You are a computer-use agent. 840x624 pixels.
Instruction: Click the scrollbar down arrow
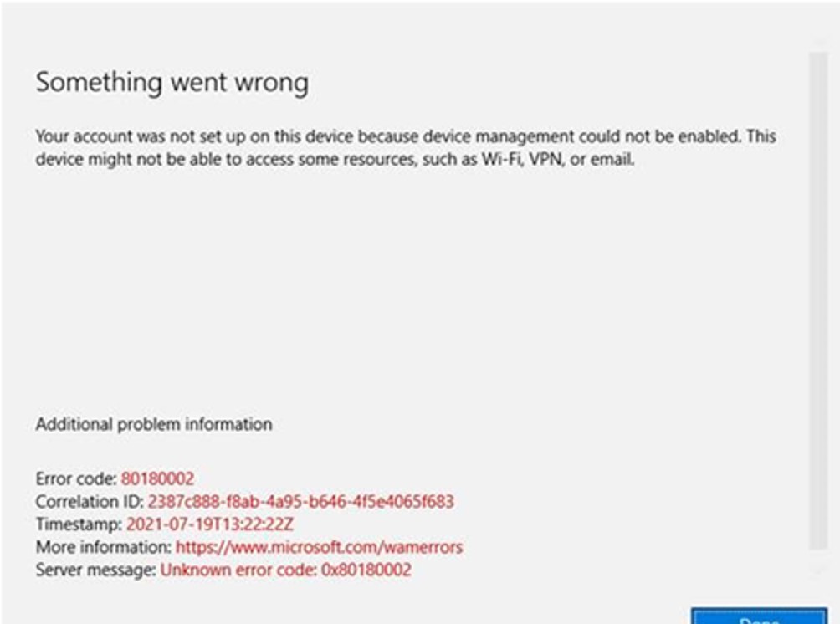818,571
